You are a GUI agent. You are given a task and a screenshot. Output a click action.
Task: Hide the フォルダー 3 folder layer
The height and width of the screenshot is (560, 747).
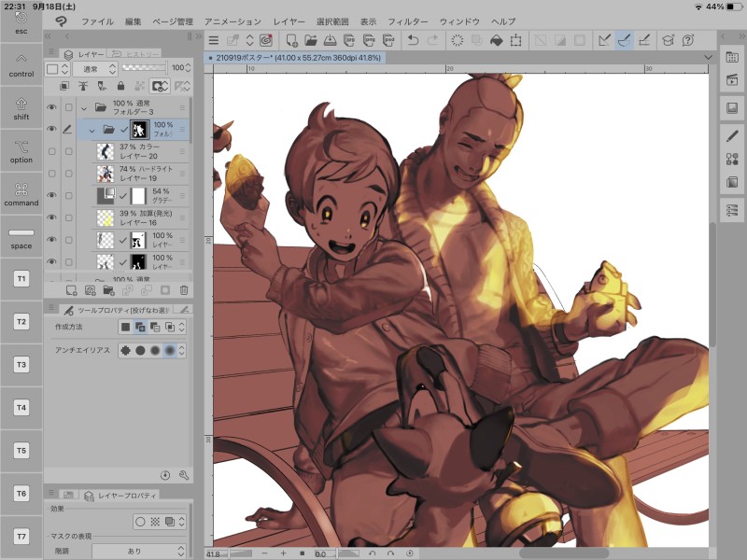(51, 108)
